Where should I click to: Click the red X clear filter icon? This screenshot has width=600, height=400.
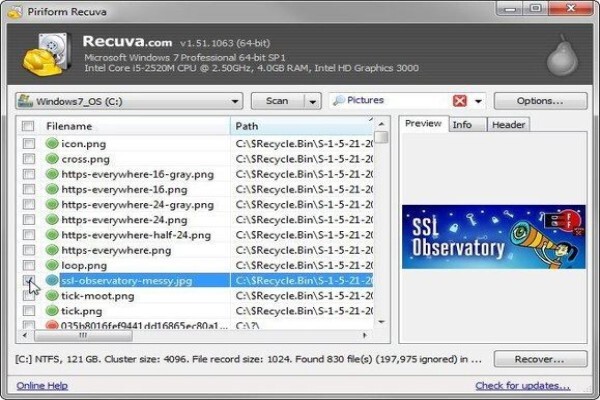click(460, 101)
